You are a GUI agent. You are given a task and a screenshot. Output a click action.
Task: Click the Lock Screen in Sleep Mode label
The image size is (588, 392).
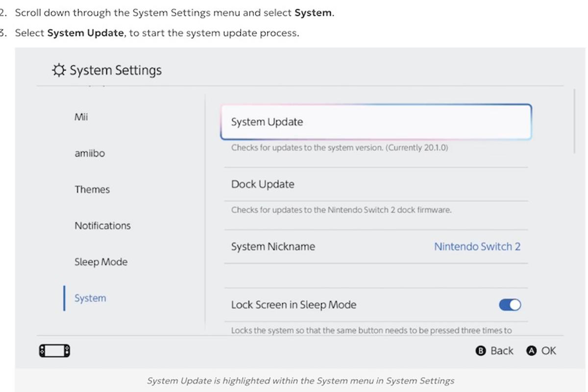click(294, 305)
